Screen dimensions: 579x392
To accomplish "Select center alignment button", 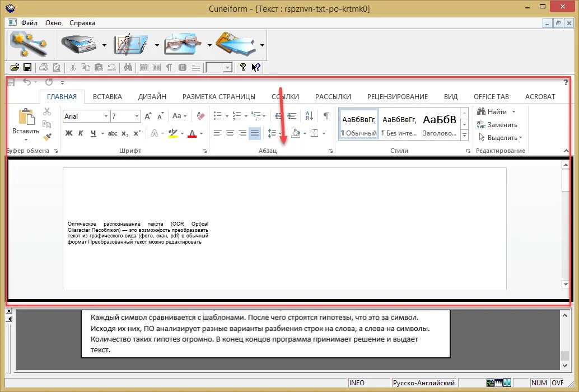I will coord(230,133).
